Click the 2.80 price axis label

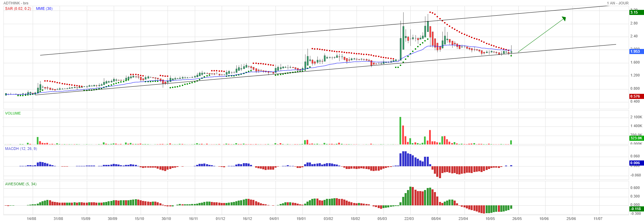[x=634, y=23]
